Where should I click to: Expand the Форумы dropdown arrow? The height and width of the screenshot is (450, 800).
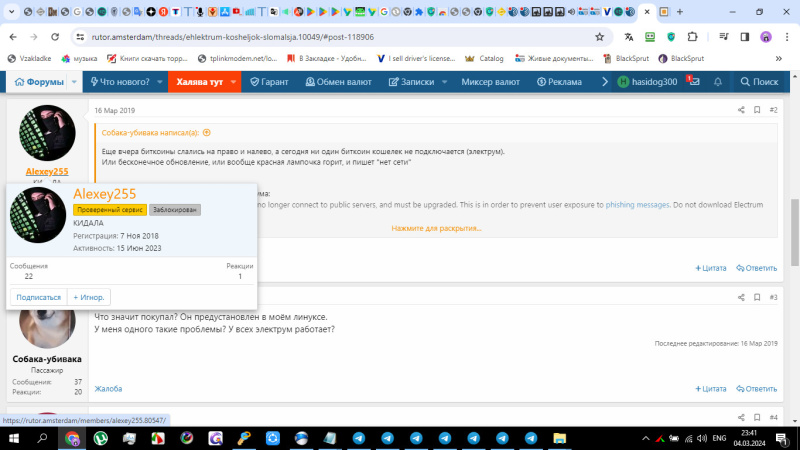74,82
